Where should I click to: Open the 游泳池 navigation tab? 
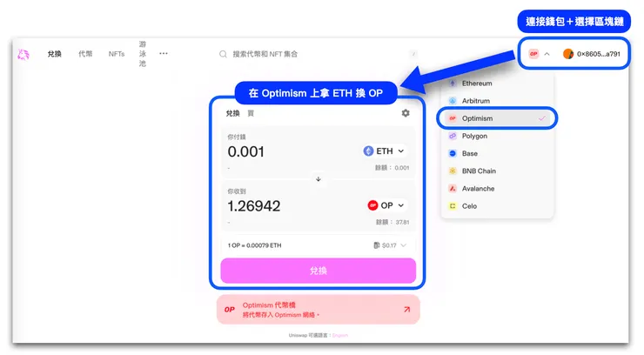pos(143,54)
